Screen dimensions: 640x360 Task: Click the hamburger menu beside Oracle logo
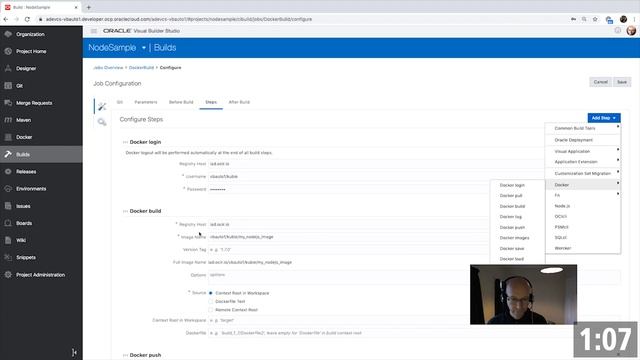coord(93,31)
